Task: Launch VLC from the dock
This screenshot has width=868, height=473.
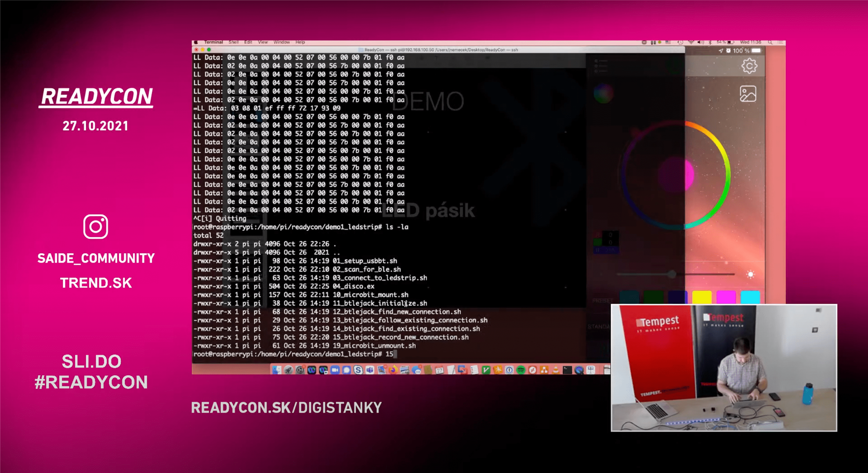Action: pyautogui.click(x=556, y=370)
